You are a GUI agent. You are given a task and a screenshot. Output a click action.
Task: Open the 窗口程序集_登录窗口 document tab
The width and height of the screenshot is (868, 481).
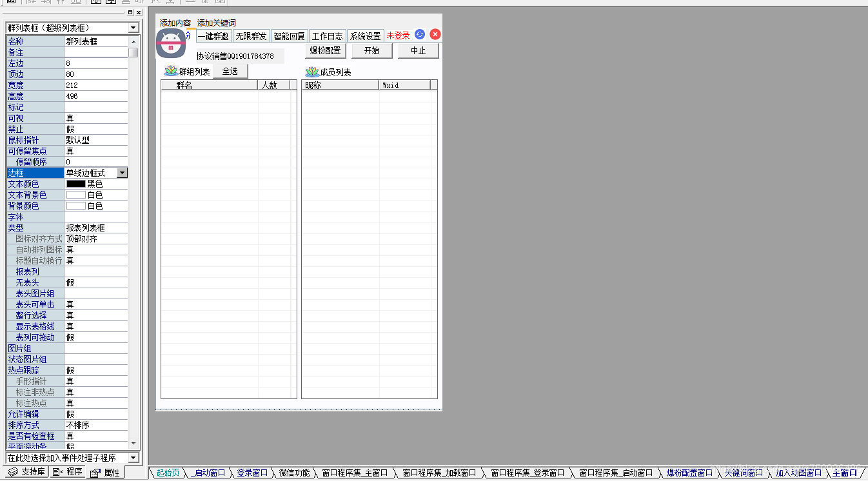click(528, 473)
